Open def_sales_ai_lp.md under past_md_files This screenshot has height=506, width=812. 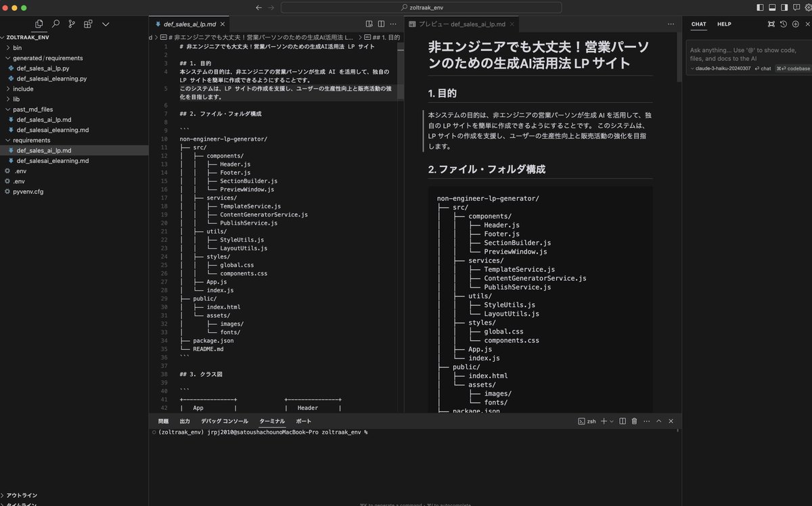(74, 120)
